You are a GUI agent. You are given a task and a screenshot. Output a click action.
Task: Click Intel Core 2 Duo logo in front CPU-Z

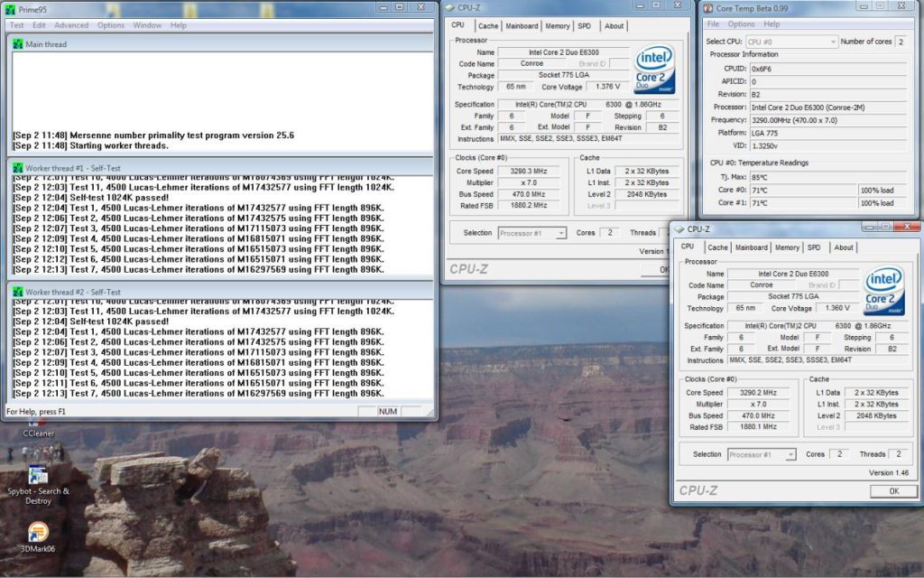point(883,291)
